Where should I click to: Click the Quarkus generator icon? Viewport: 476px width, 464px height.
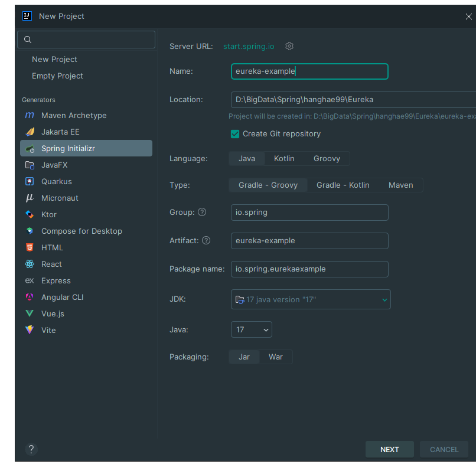point(30,181)
